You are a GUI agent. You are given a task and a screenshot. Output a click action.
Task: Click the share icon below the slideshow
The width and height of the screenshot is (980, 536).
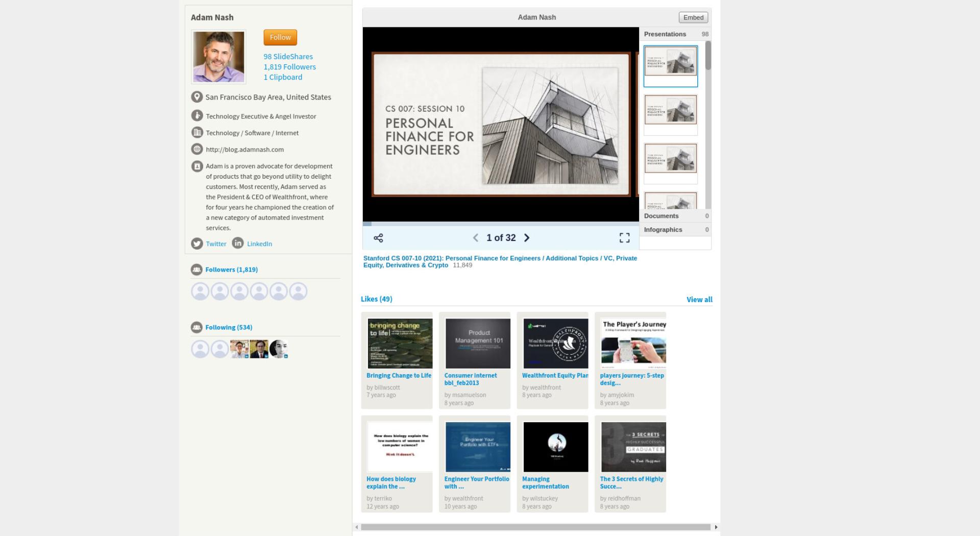378,238
